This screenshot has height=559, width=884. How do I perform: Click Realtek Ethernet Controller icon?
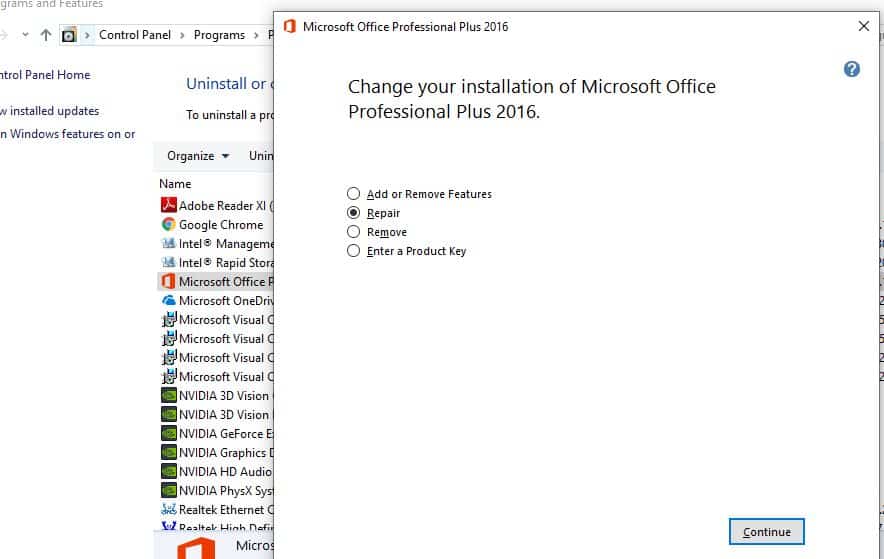pos(169,509)
